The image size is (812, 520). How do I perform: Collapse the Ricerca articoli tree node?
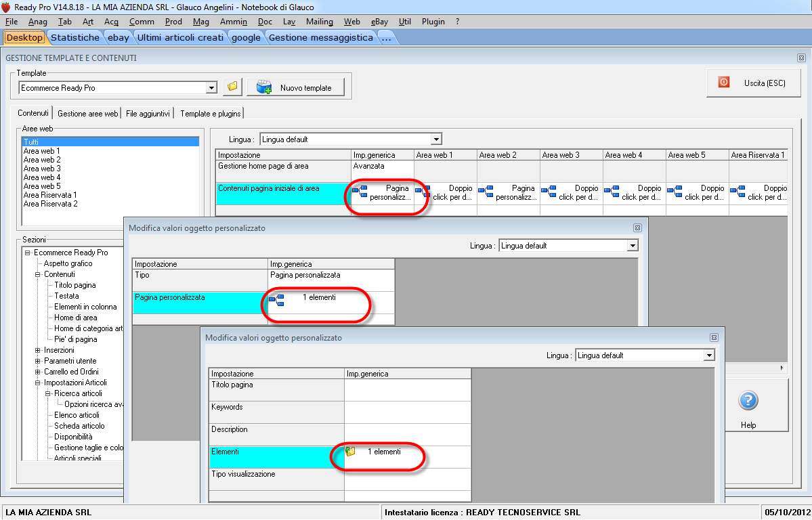click(x=47, y=393)
